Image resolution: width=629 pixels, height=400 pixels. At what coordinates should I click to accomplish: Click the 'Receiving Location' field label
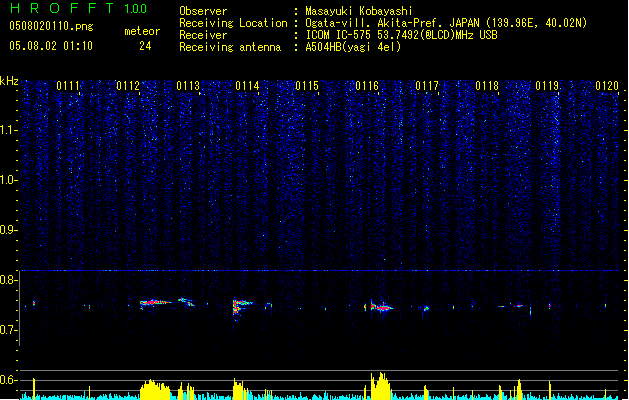pos(233,23)
